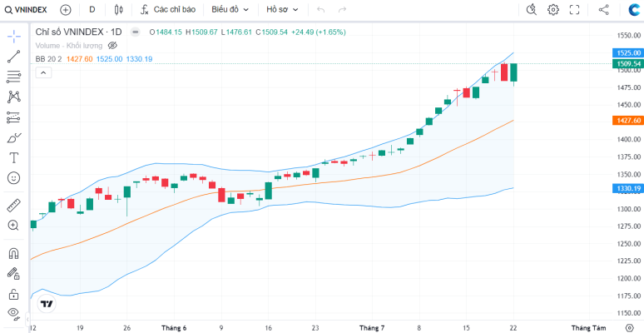Viewport: 644px width, 333px height.
Task: Select the Volume - Khối lượng legend
Action: pyautogui.click(x=69, y=45)
